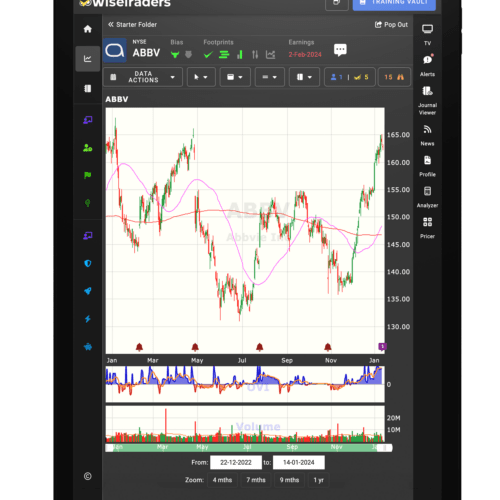The height and width of the screenshot is (500, 500).
Task: Edit the From date field
Action: click(x=236, y=462)
